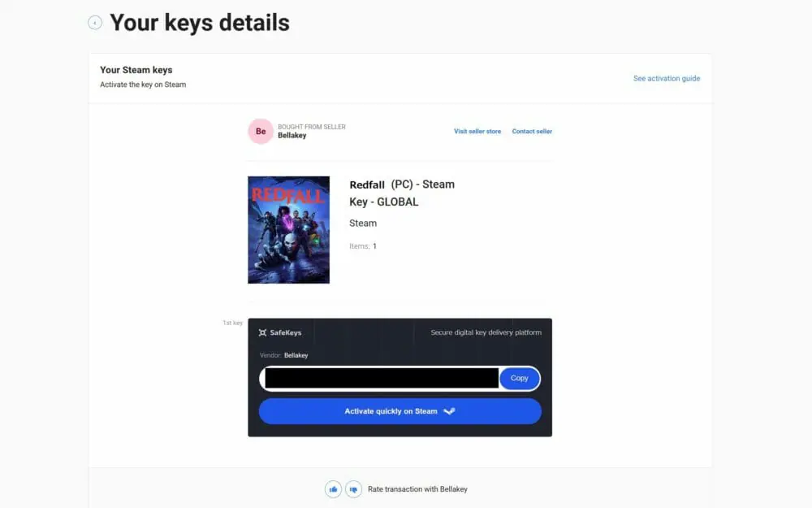The image size is (812, 508).
Task: Click the back arrow beside Your keys details
Action: point(95,23)
